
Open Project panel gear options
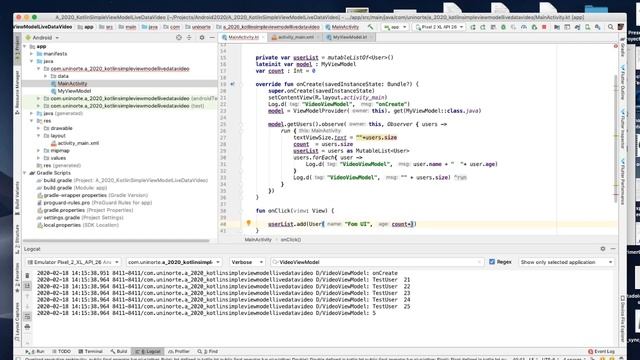(x=202, y=38)
